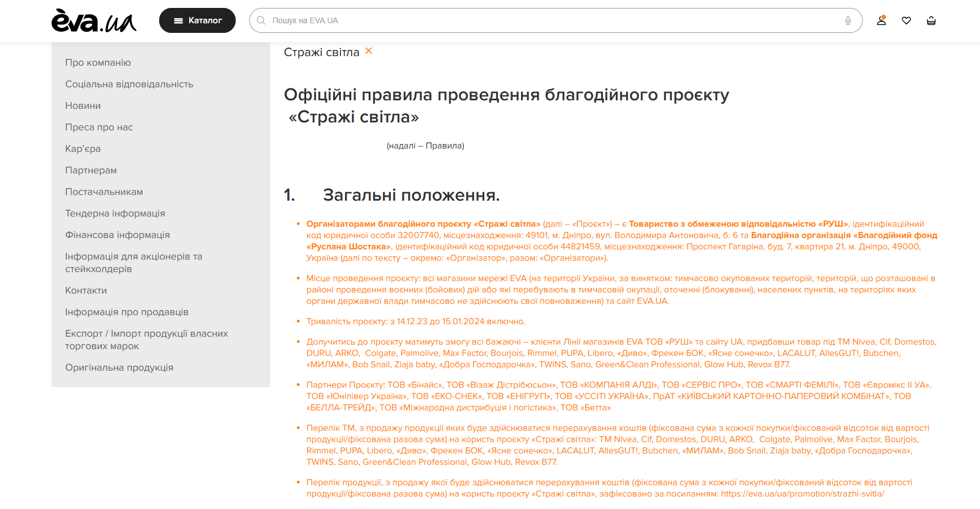
Task: Open Оригінальна продукція sidebar link
Action: click(x=119, y=367)
